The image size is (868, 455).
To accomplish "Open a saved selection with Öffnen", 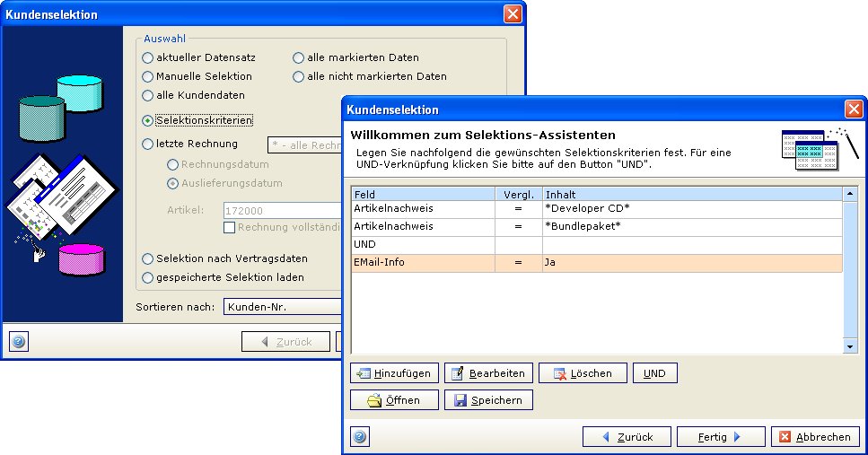I will tap(394, 400).
